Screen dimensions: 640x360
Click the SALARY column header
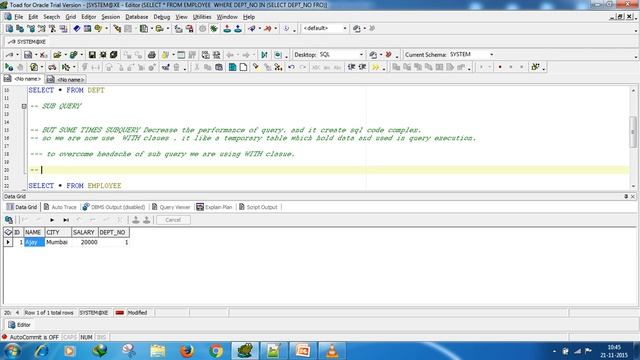coord(84,232)
